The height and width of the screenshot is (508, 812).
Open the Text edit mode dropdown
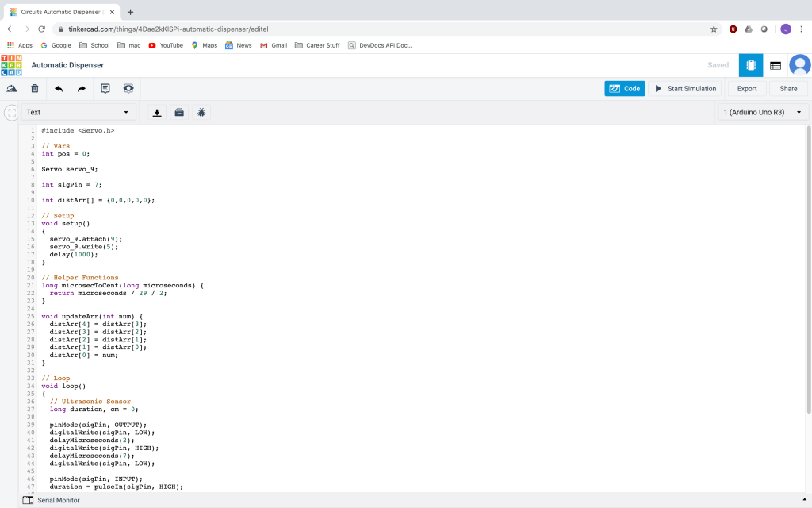click(78, 113)
